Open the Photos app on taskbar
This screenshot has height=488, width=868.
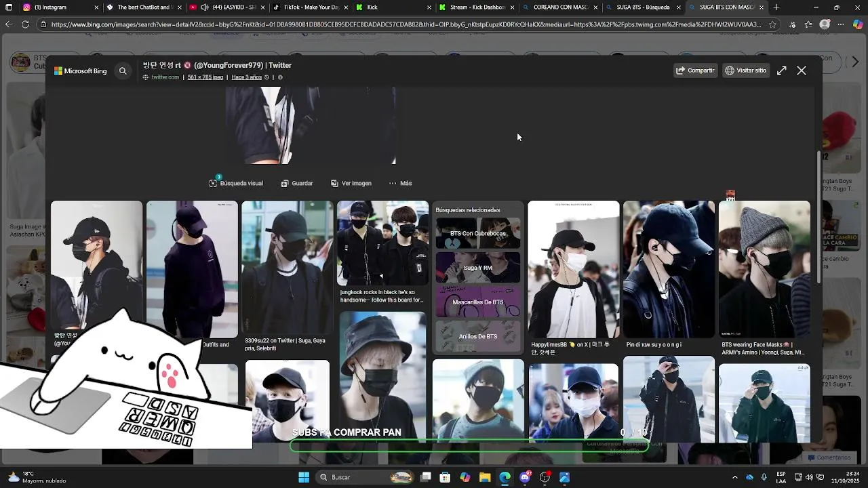[564, 477]
